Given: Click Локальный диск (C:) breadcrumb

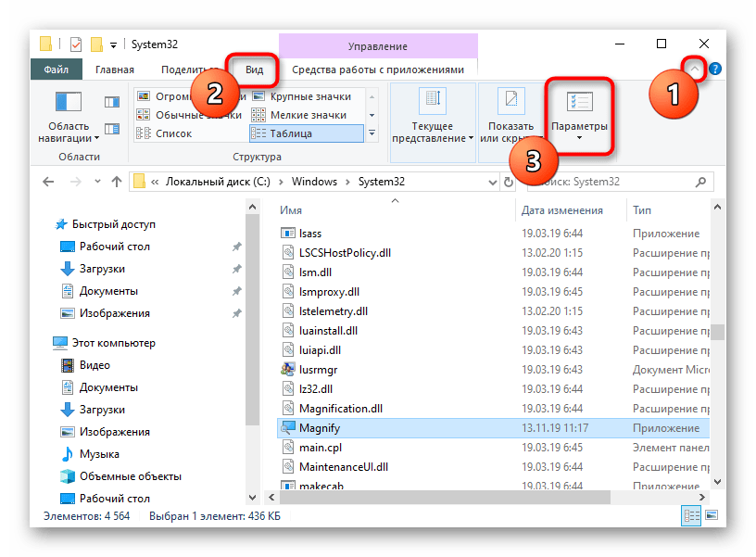Looking at the screenshot, I should coord(218,182).
